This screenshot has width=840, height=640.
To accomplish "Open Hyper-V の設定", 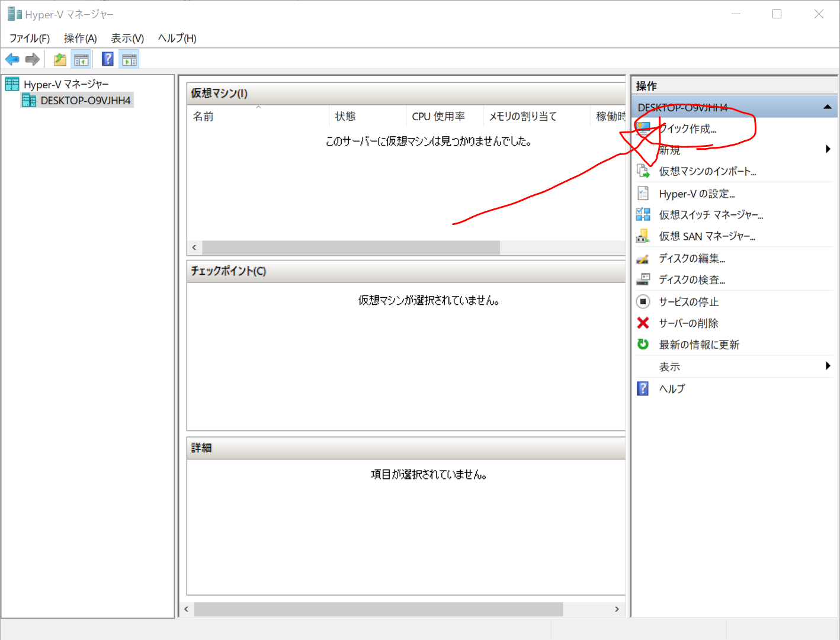I will coord(697,194).
